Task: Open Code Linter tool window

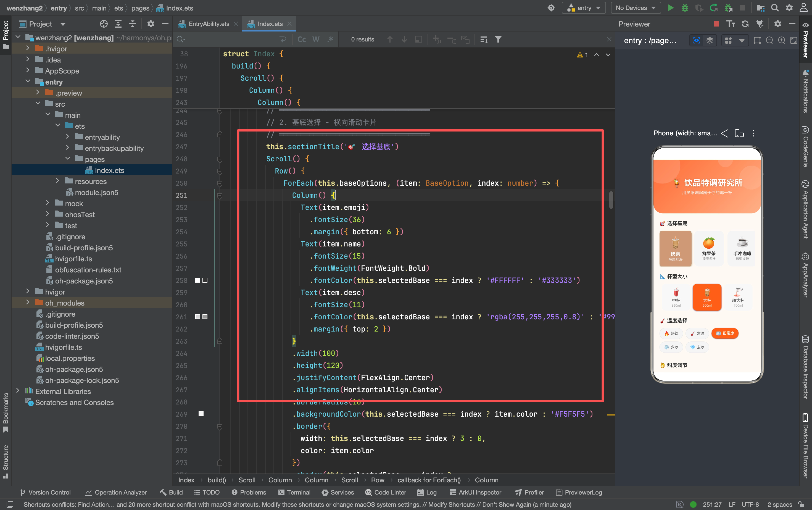Action: [386, 492]
